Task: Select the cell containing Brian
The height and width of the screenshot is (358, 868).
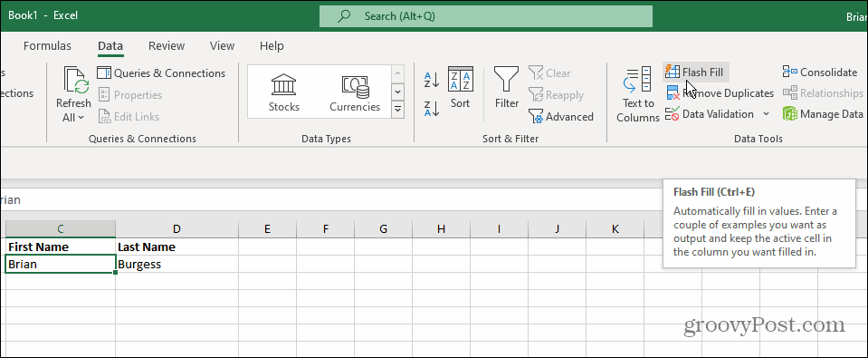Action: (x=61, y=264)
